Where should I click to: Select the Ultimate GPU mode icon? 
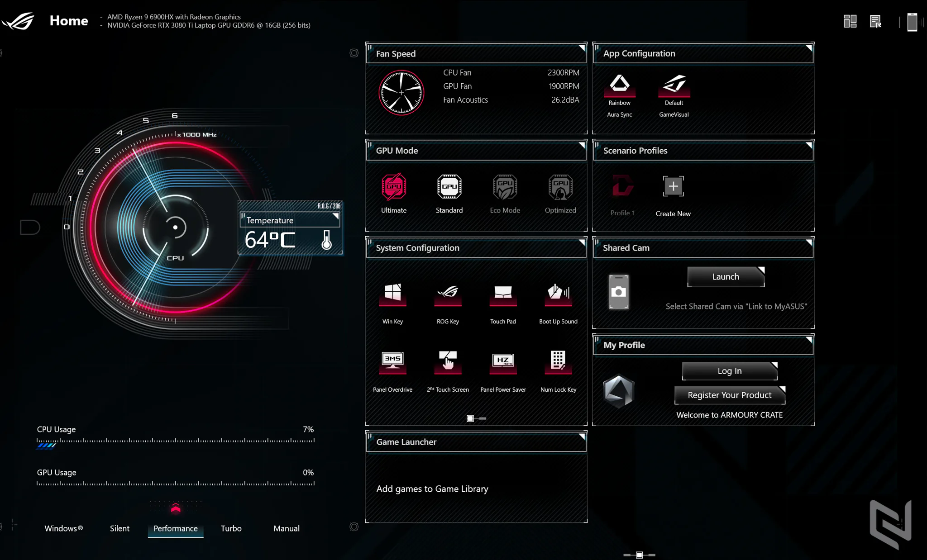click(393, 186)
